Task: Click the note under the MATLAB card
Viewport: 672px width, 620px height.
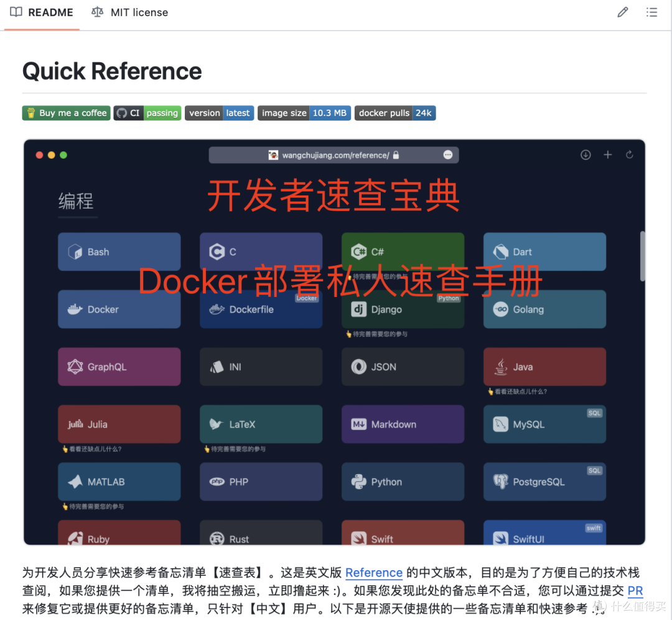Action: [93, 506]
